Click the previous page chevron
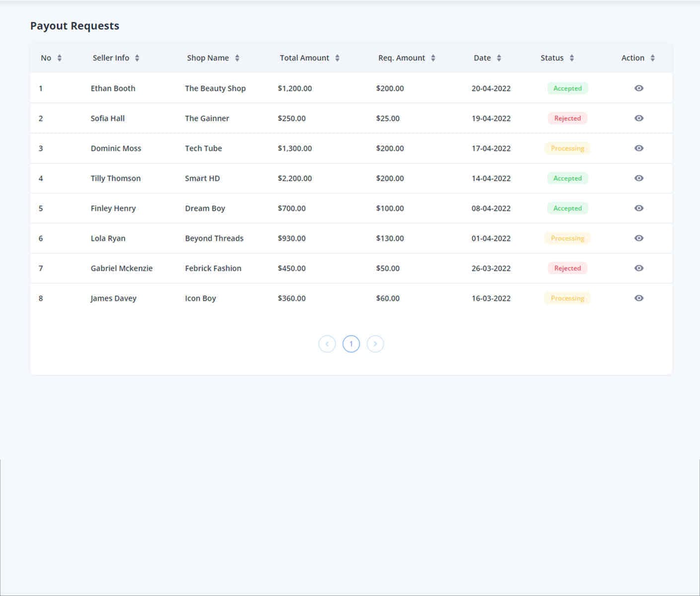This screenshot has width=700, height=596. pos(327,343)
